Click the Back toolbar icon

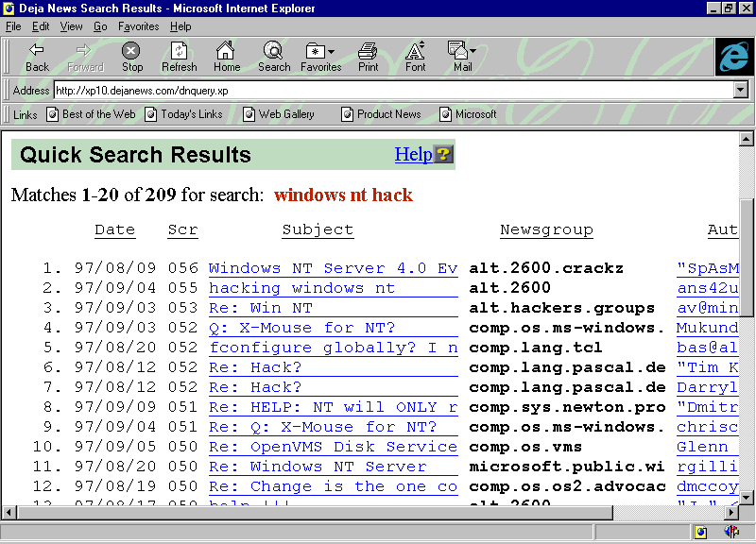pyautogui.click(x=37, y=57)
